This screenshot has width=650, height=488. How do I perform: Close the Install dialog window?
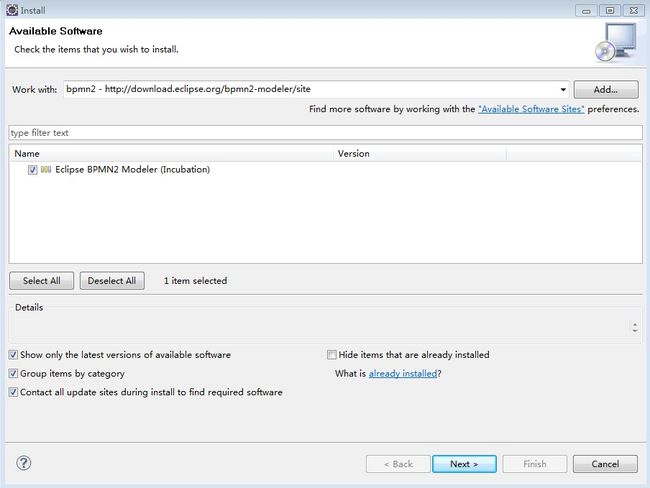click(634, 11)
